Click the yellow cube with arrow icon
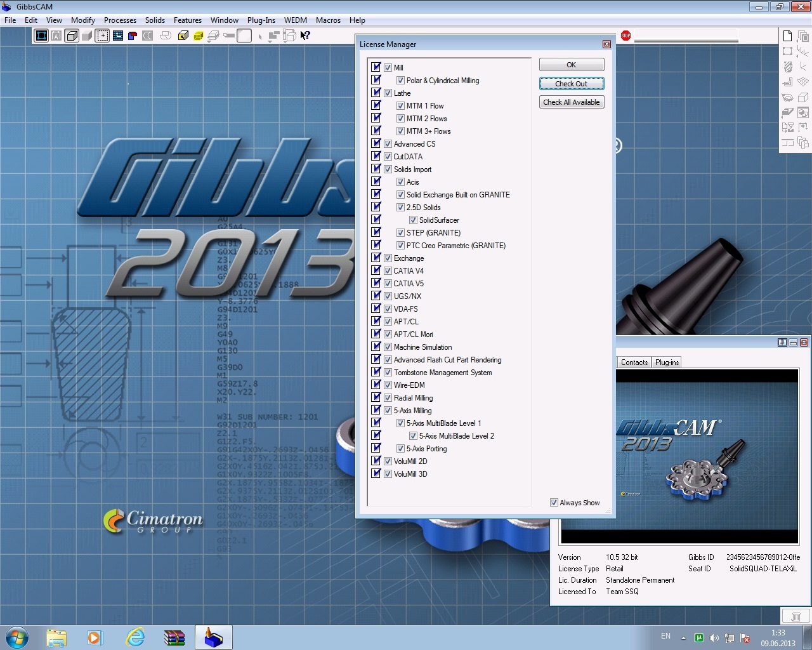812x650 pixels. 183,36
